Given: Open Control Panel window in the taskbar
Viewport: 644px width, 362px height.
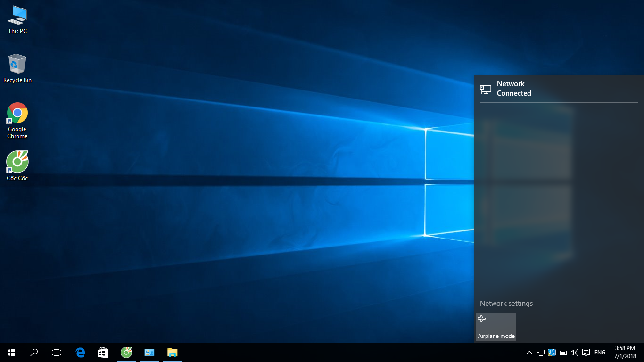Looking at the screenshot, I should [149, 352].
